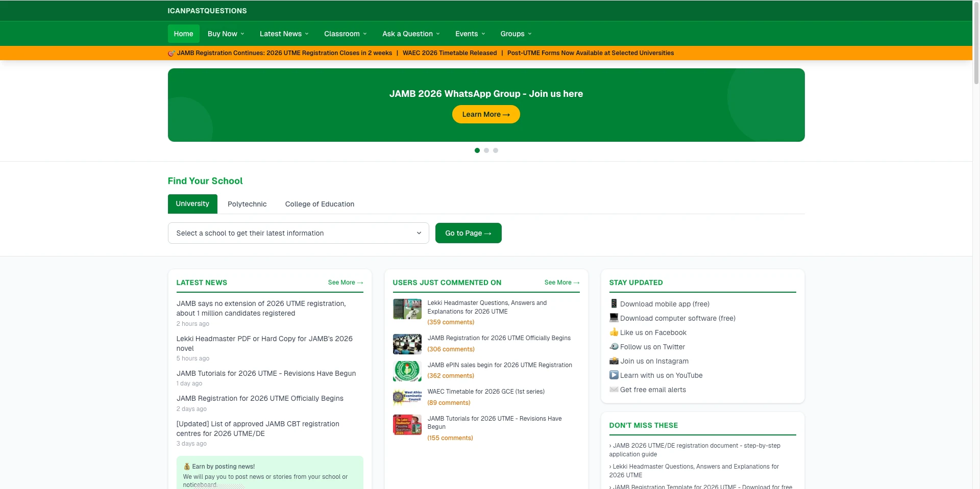
Task: Click the play icon beside Learn with us on YouTube
Action: 614,375
